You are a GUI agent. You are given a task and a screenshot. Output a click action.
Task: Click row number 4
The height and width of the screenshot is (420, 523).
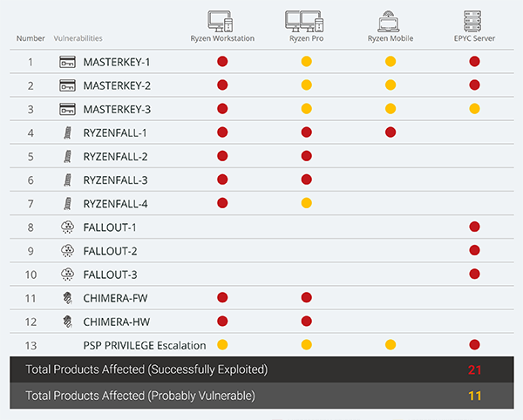tap(31, 133)
